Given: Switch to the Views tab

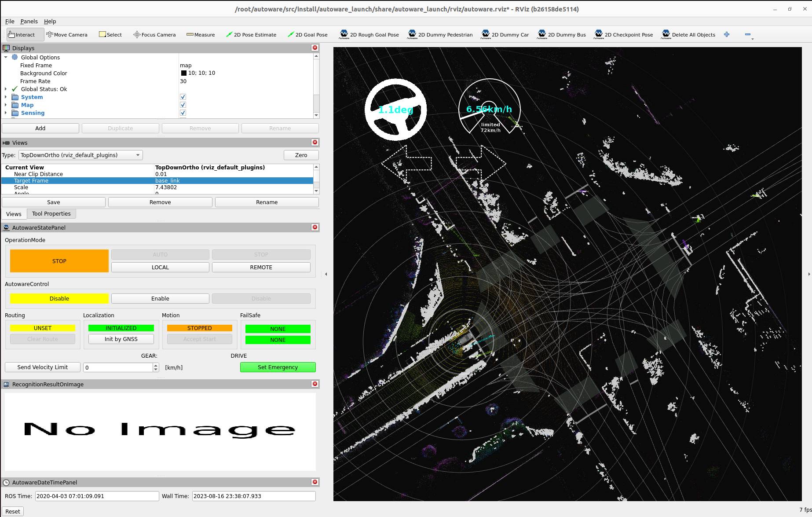Looking at the screenshot, I should (14, 214).
